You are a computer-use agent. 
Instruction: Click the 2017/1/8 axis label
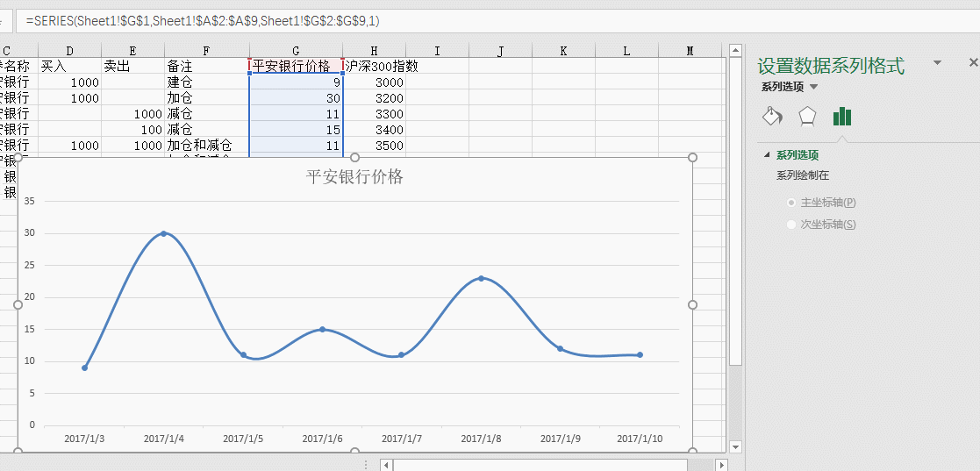(480, 439)
